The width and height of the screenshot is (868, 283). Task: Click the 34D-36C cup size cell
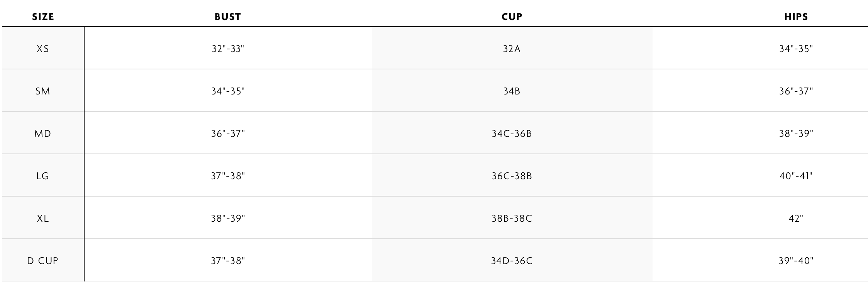coord(512,261)
